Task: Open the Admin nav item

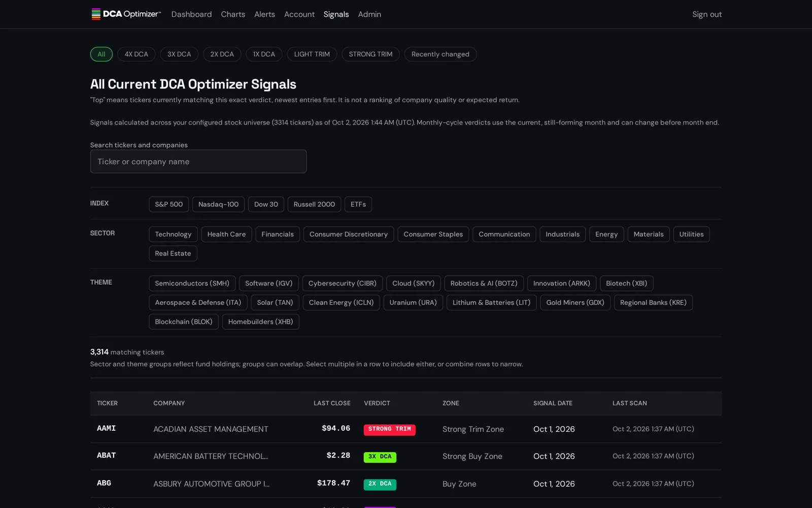Action: click(369, 14)
